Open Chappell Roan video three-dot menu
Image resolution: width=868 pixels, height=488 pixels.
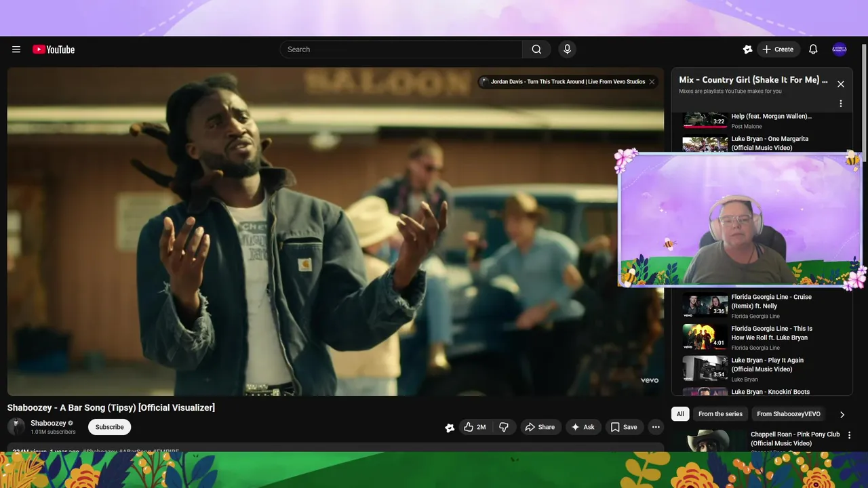point(849,435)
